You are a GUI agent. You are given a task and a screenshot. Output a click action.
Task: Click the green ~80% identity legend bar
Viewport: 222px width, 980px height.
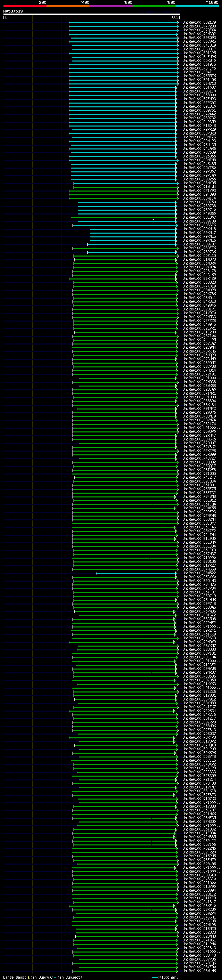pos(154,7)
